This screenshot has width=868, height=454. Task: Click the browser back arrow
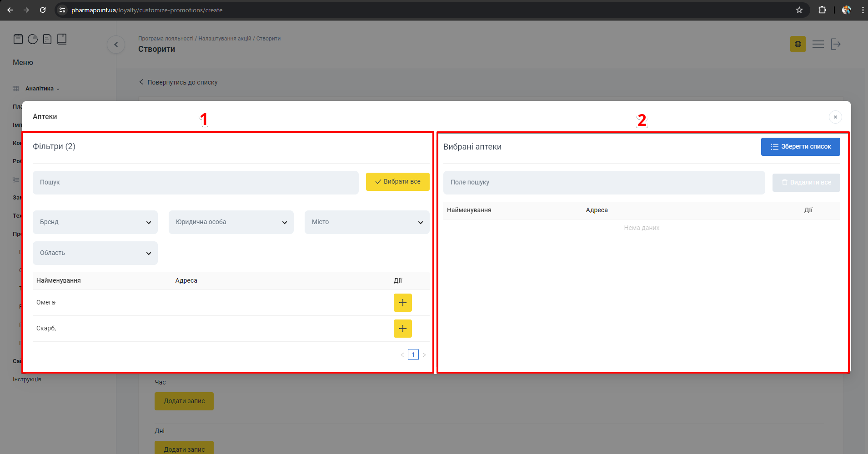10,10
